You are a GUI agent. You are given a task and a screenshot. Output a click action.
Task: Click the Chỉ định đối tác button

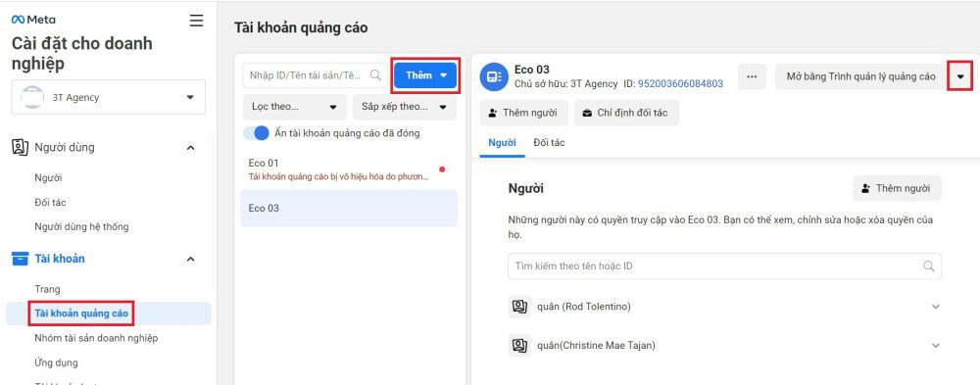(626, 113)
